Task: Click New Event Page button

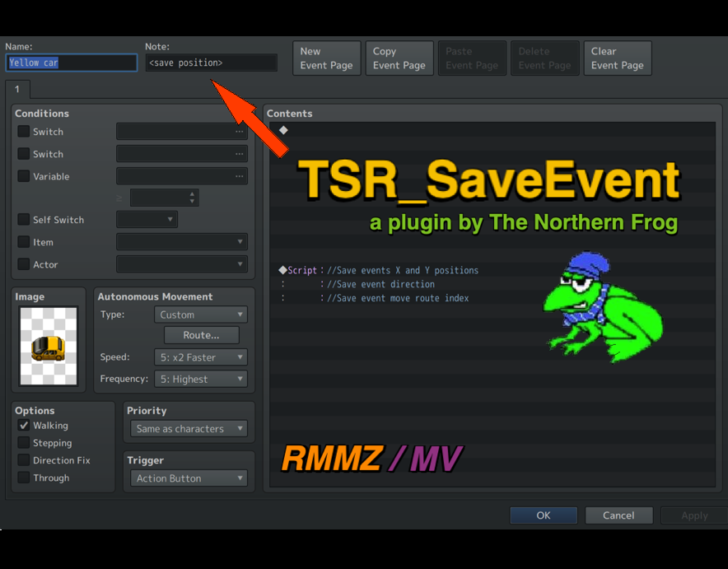Action: 327,58
